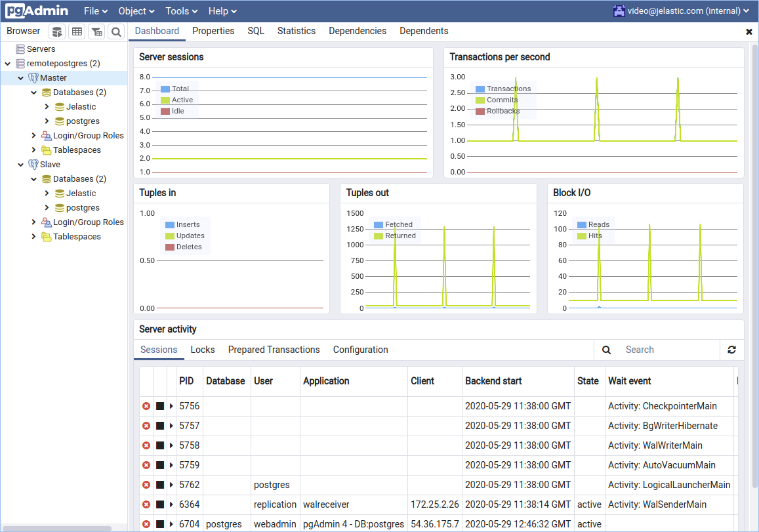Open the user account dropdown
Image resolution: width=759 pixels, height=532 pixels.
(x=681, y=10)
